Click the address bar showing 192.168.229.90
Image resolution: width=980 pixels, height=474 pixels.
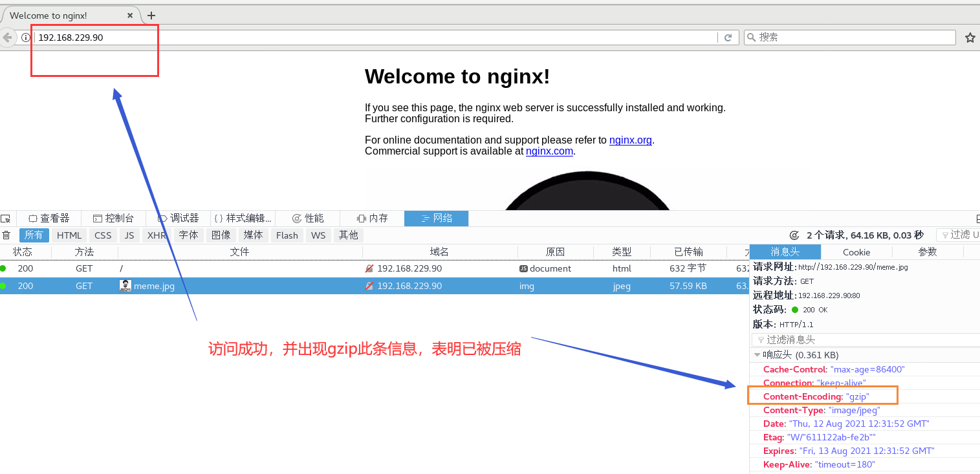(x=375, y=38)
